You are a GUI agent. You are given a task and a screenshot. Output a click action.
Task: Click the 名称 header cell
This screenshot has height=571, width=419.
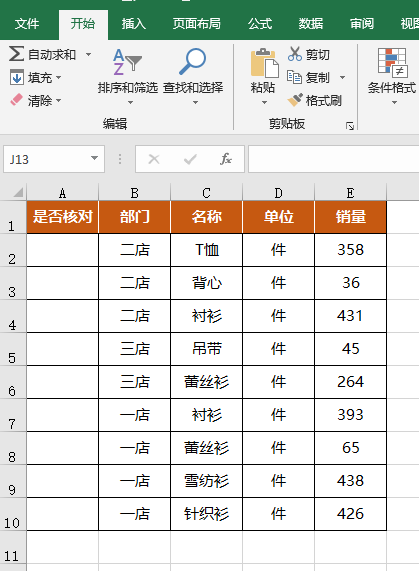click(x=206, y=217)
